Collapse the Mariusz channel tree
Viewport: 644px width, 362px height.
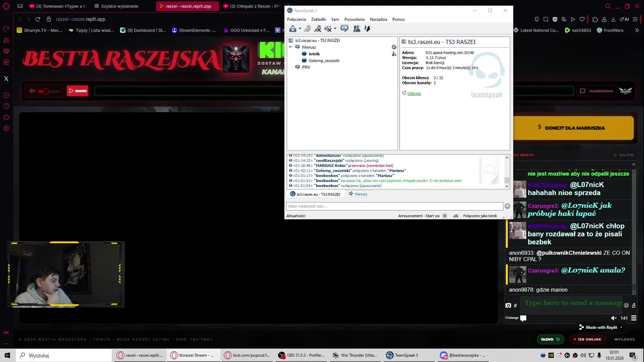(x=290, y=47)
